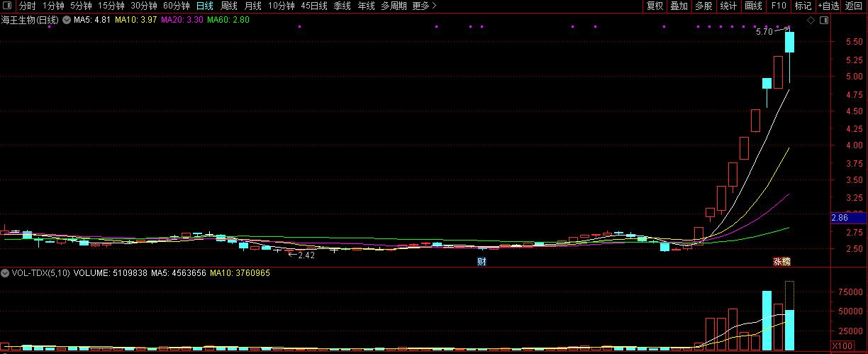Activate the 画线 drawing tool
The image size is (868, 354).
click(x=754, y=6)
